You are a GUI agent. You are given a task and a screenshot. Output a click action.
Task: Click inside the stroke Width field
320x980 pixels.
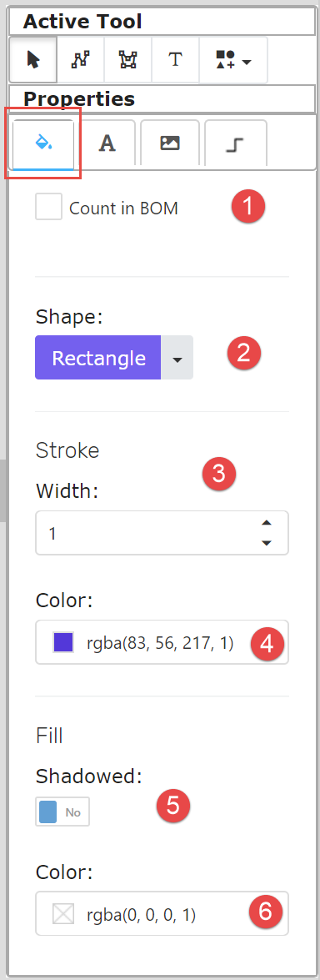point(162,532)
